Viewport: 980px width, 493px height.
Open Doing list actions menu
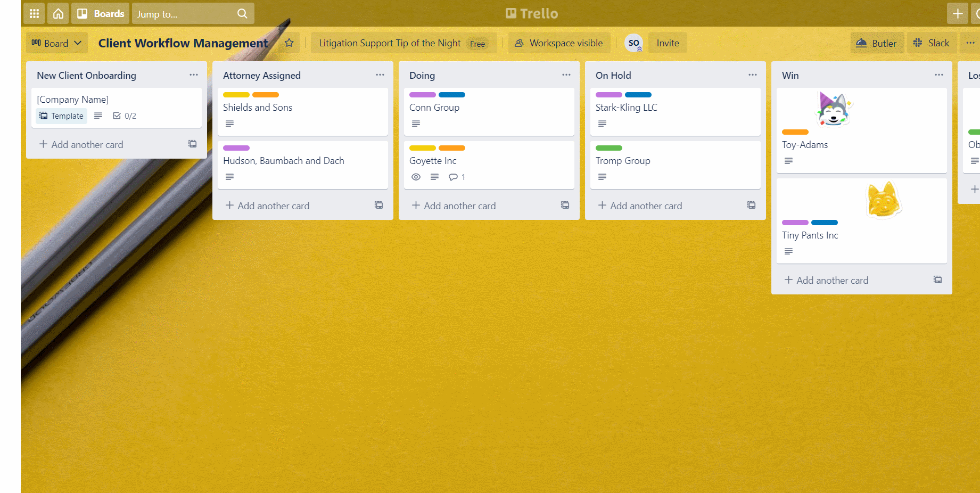click(566, 75)
